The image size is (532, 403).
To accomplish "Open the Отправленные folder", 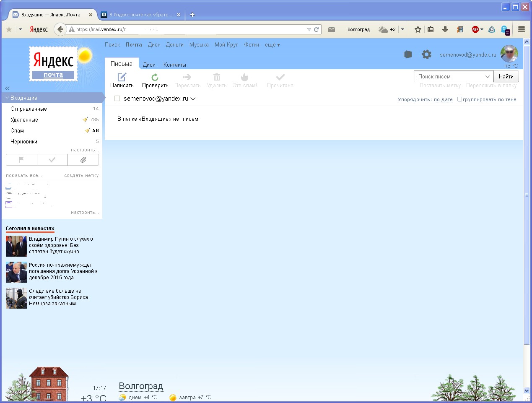I will tap(29, 109).
